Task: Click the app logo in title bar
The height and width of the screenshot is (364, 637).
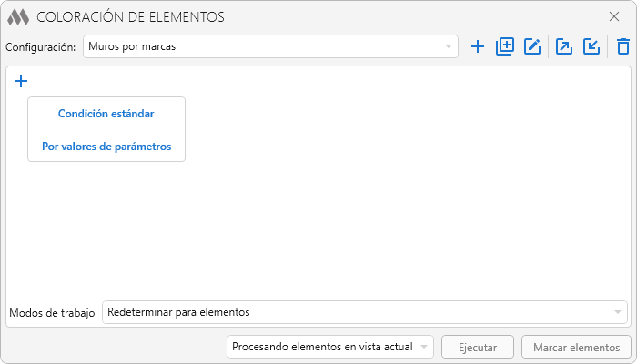Action: tap(18, 16)
